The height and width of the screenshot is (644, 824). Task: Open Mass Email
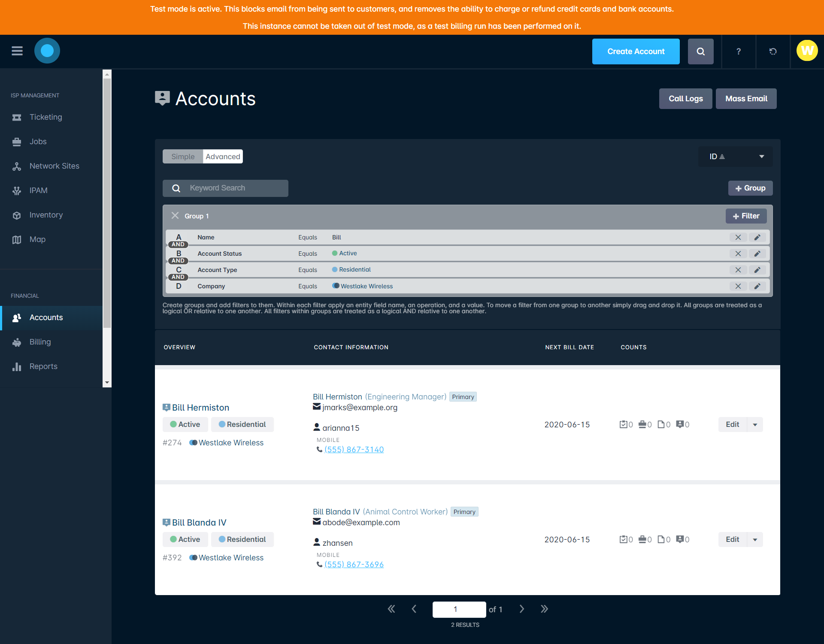click(x=746, y=99)
